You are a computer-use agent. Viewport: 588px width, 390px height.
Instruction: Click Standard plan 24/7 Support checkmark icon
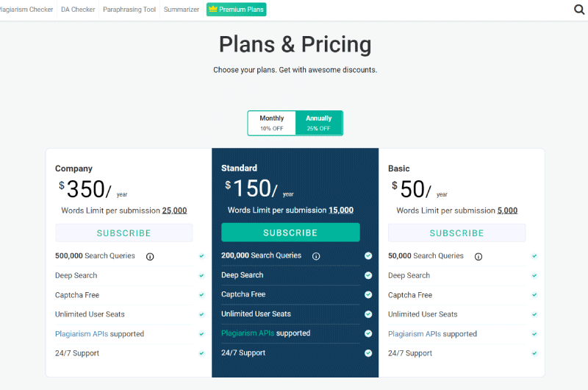[368, 352]
